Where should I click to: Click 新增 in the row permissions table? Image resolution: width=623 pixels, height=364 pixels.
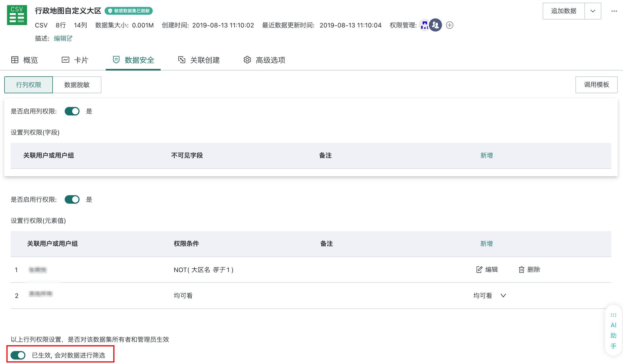[x=486, y=244]
